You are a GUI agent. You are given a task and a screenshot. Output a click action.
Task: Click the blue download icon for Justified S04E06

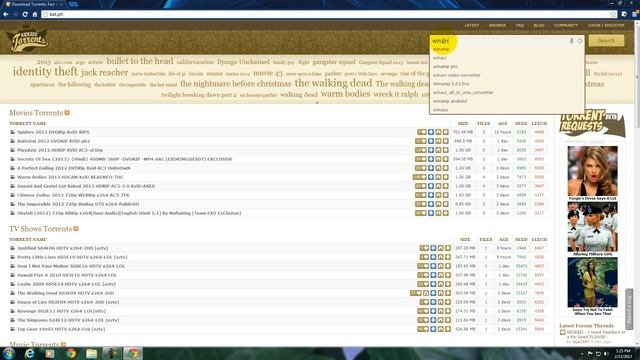click(433, 248)
